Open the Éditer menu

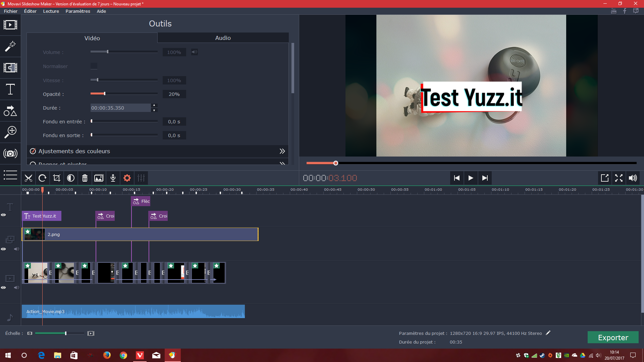[x=30, y=11]
